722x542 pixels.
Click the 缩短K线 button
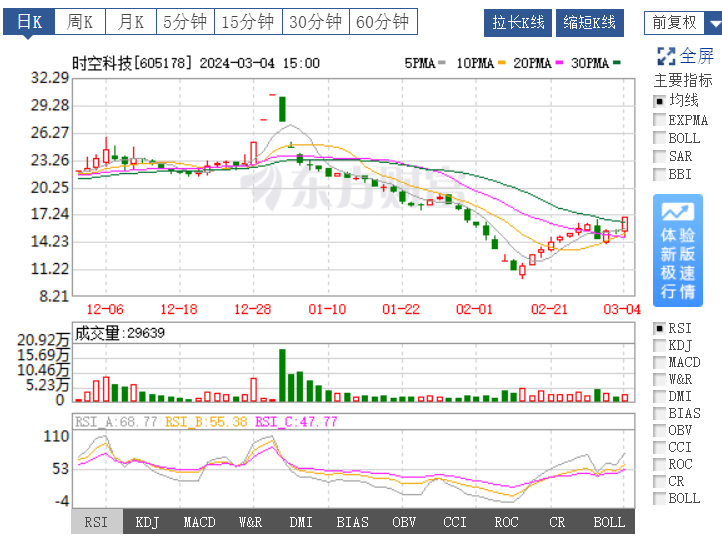click(x=589, y=23)
